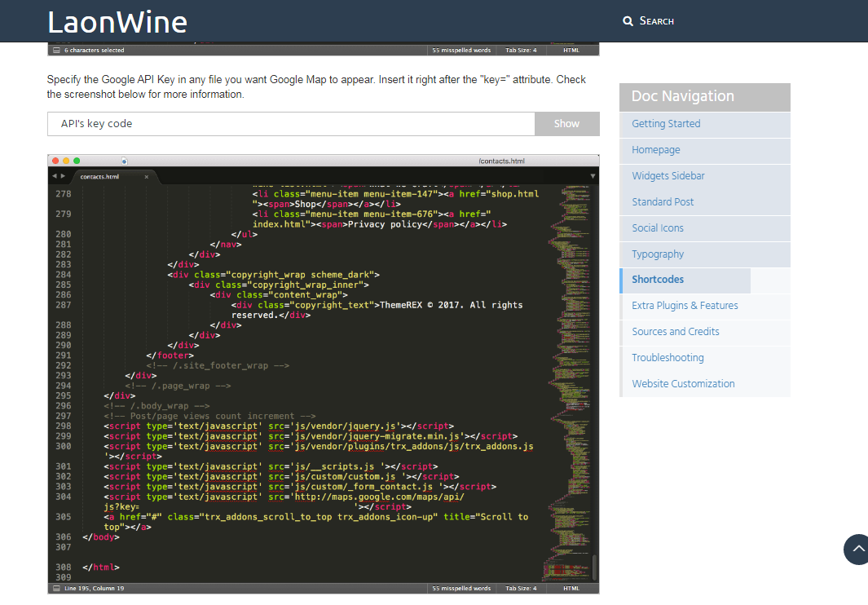Select the contacts.html tab in the editor screenshot

coord(99,177)
